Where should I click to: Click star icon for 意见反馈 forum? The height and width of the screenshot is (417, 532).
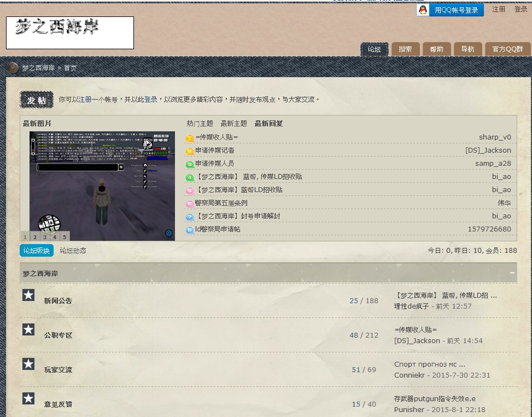tap(28, 398)
